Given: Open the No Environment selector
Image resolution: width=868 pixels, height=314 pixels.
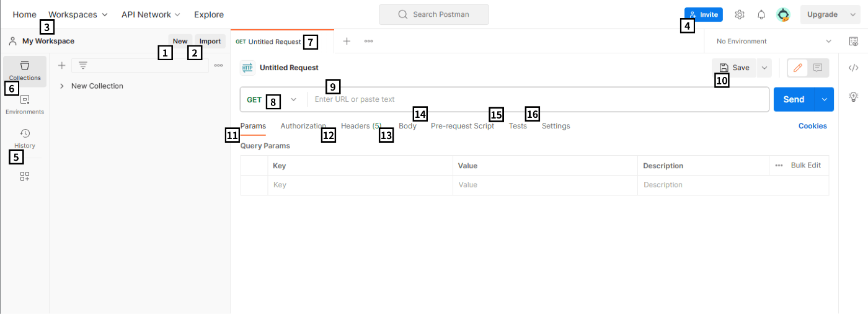Looking at the screenshot, I should click(774, 41).
